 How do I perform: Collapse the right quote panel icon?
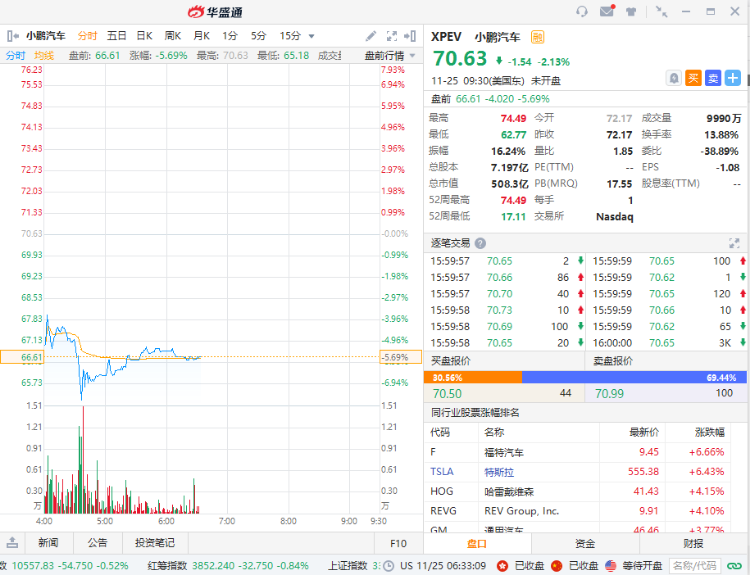pos(410,36)
